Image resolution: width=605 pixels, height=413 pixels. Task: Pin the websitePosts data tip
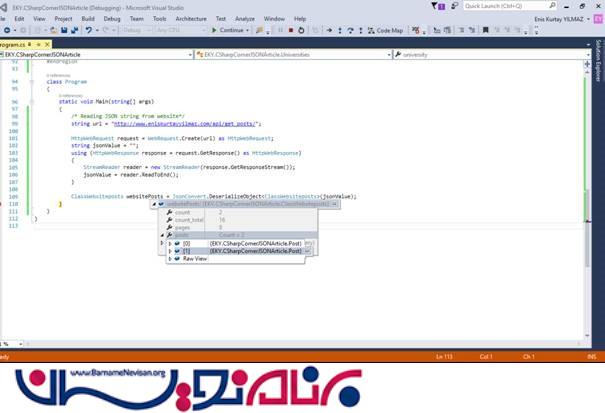334,204
